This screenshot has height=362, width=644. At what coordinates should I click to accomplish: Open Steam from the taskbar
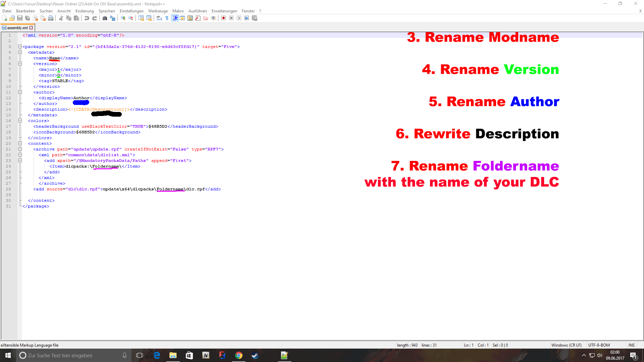[x=255, y=355]
